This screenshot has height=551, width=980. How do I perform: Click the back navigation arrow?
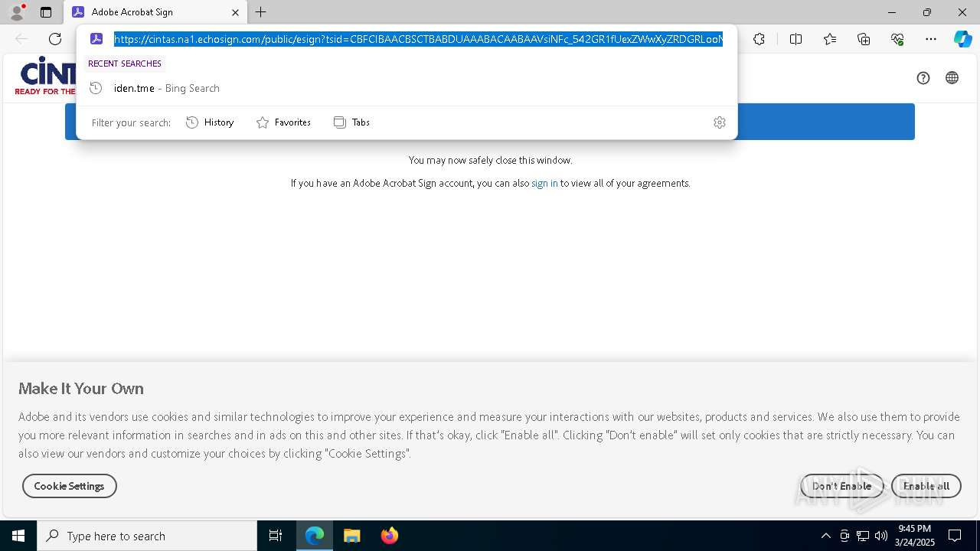(21, 39)
